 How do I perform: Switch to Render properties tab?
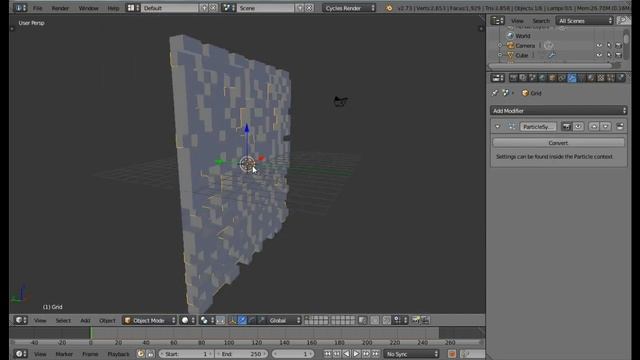[x=513, y=78]
